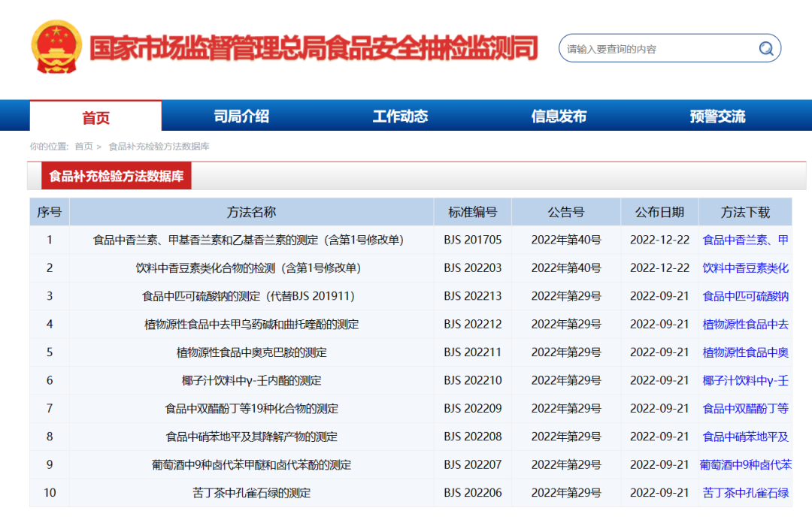The width and height of the screenshot is (812, 520).
Task: Click 食品补充检验方法数据库 breadcrumb link
Action: (x=159, y=147)
